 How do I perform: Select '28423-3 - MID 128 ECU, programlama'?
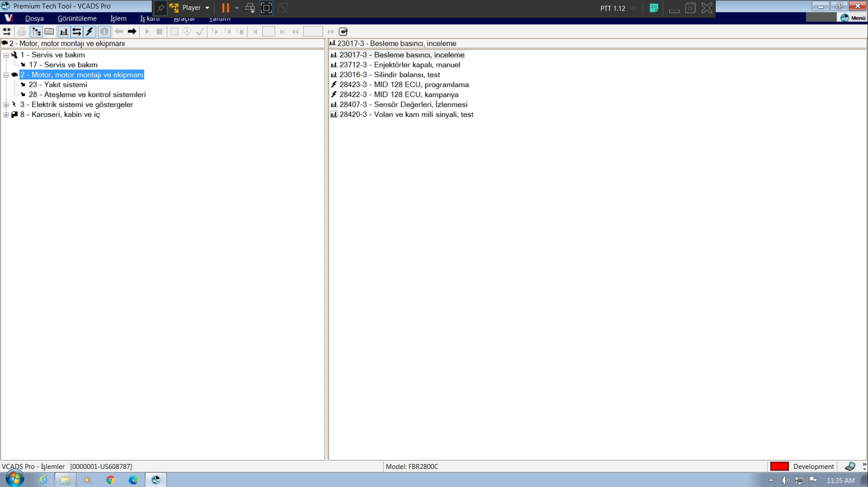404,85
